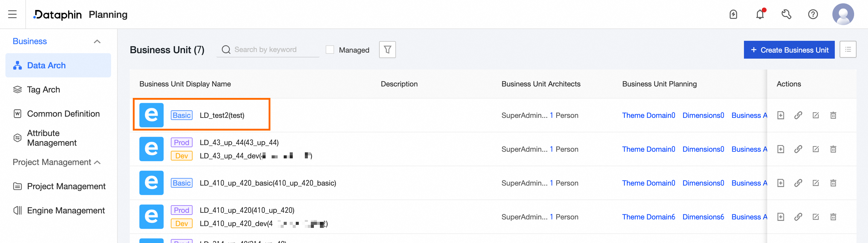Delete the LD_410_up_420_basic business unit
The image size is (868, 243).
pos(833,183)
